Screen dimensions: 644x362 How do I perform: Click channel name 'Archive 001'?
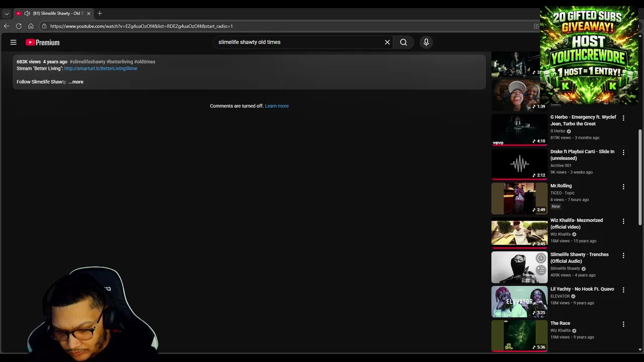[x=561, y=165]
